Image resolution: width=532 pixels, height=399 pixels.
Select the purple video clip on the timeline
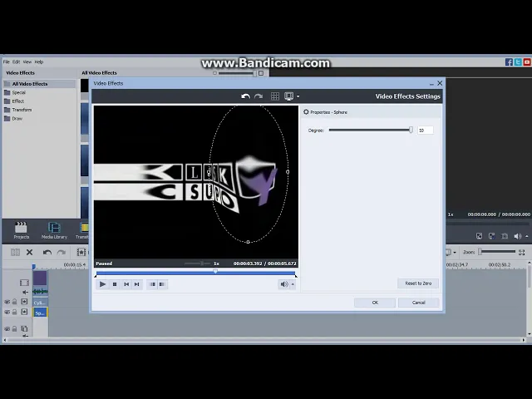[40, 278]
